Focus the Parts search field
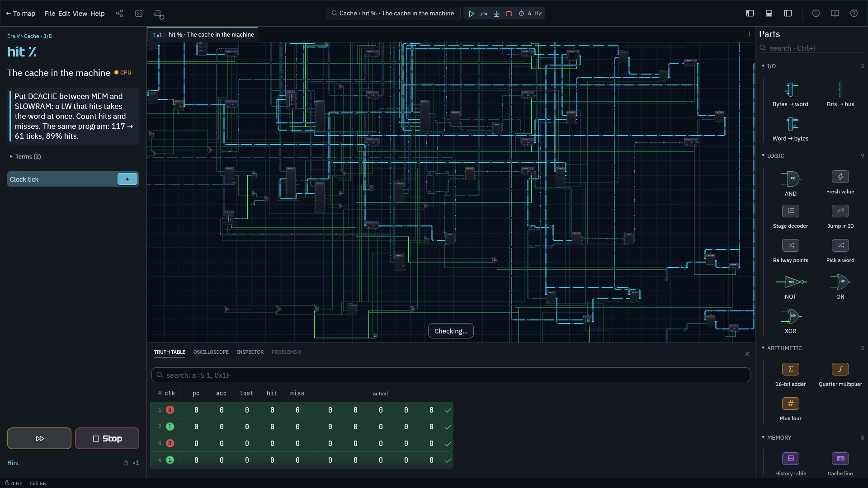This screenshot has height=488, width=868. click(812, 48)
